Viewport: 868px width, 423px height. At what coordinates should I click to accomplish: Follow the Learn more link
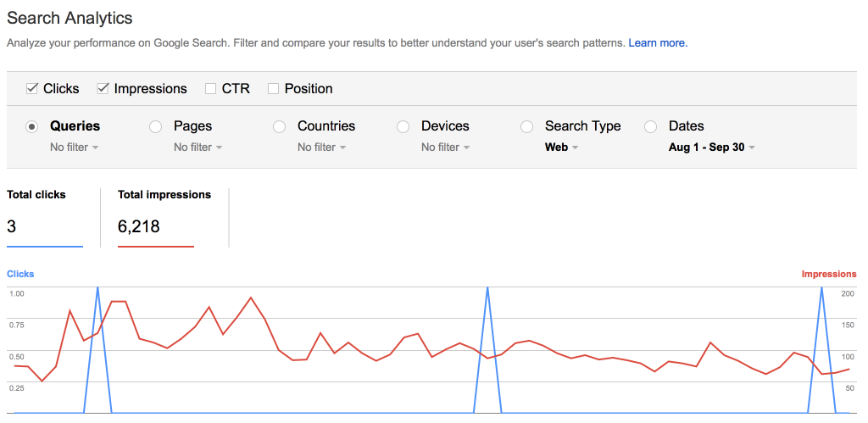tap(658, 42)
